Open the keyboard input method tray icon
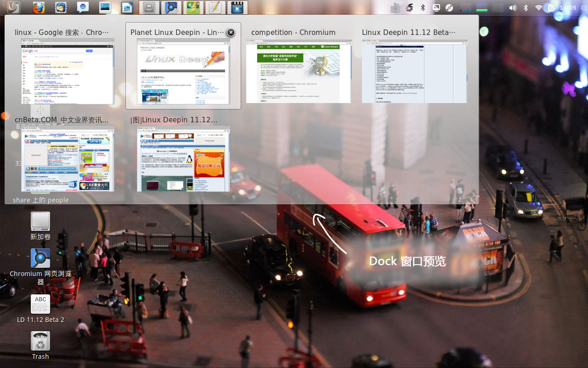 [x=395, y=8]
